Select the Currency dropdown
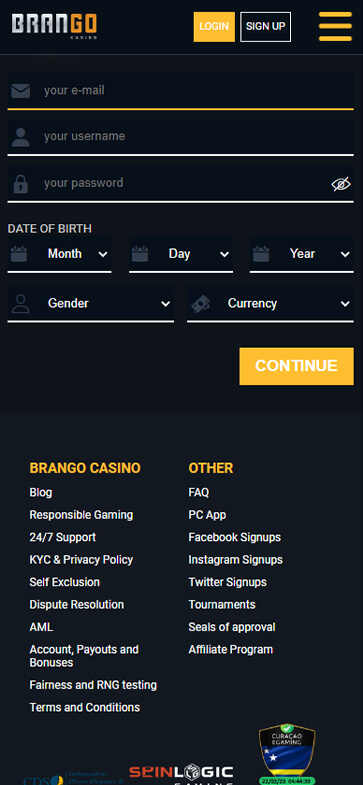The image size is (363, 785). tap(270, 304)
